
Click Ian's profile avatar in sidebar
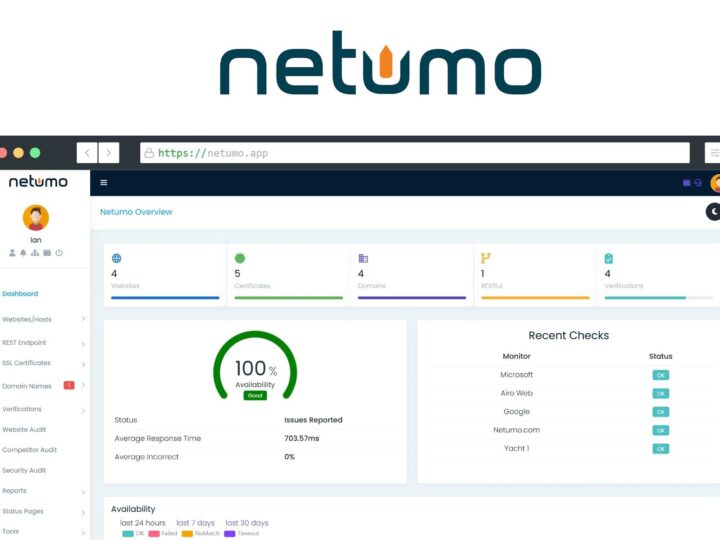[36, 218]
